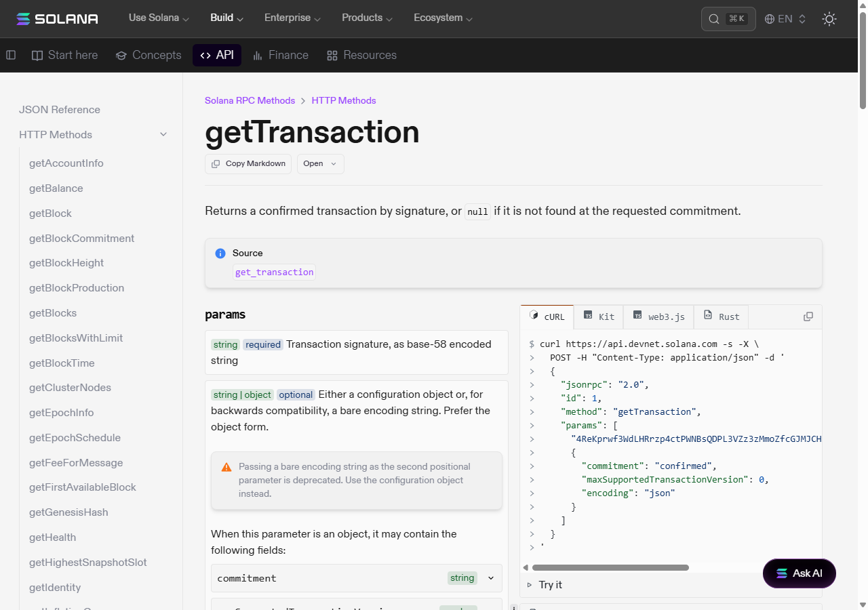Switch to the Rust code tab
The image size is (868, 610).
tap(722, 317)
